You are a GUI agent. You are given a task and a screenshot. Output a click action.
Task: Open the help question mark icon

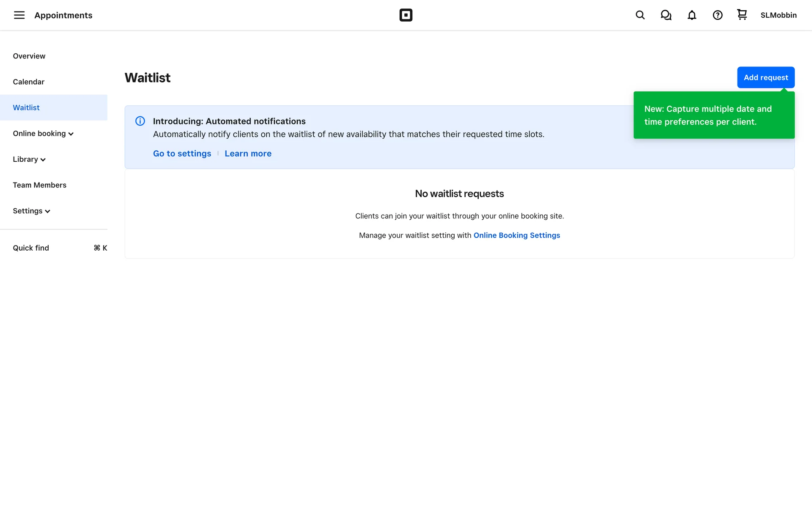point(717,15)
